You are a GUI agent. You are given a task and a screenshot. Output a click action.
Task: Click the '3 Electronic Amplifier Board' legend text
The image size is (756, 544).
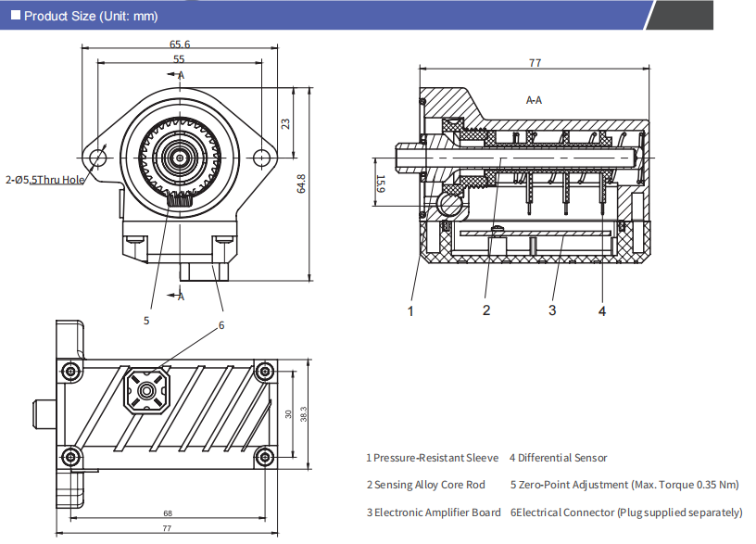click(x=433, y=512)
